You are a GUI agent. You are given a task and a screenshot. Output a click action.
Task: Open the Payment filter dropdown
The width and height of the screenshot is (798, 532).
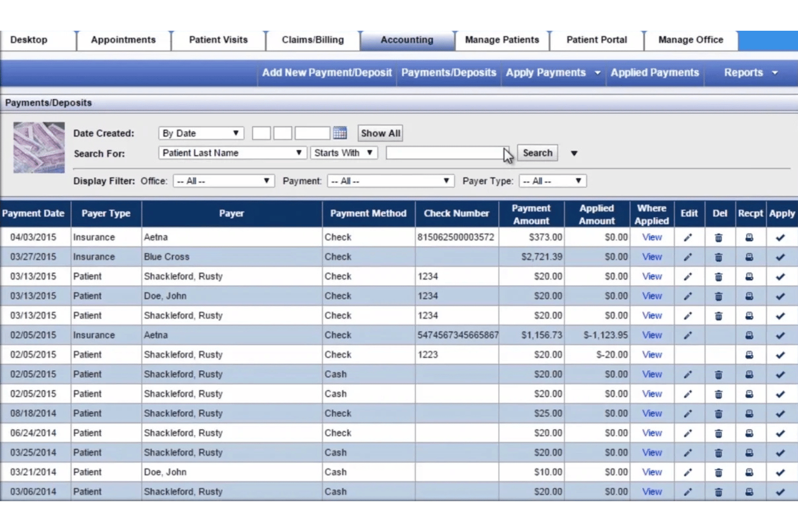[x=390, y=181]
